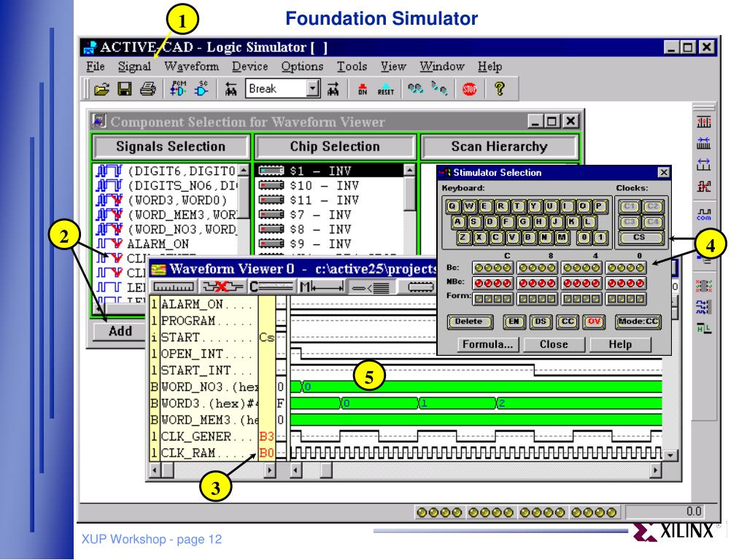This screenshot has height=560, width=747.
Task: Click the first Form square under C
Action: pyautogui.click(x=478, y=299)
